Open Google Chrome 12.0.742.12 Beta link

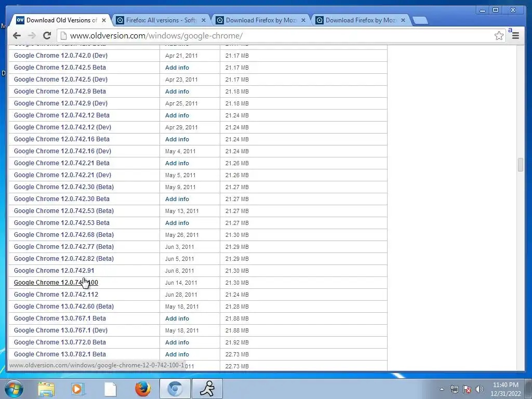tap(62, 115)
